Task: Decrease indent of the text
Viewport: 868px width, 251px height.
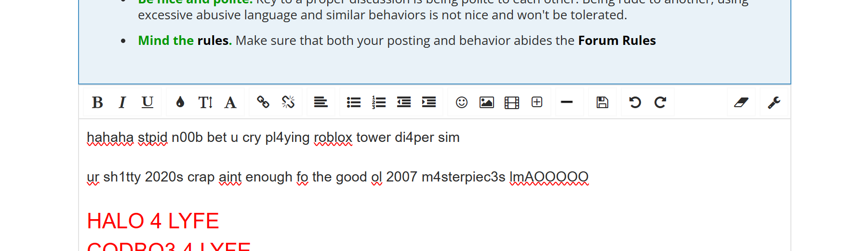Action: click(x=404, y=102)
